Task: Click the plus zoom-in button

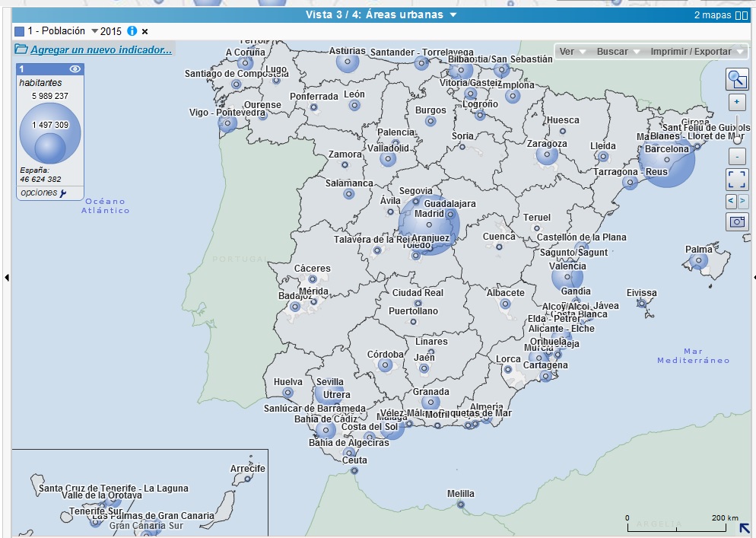Action: tap(737, 102)
